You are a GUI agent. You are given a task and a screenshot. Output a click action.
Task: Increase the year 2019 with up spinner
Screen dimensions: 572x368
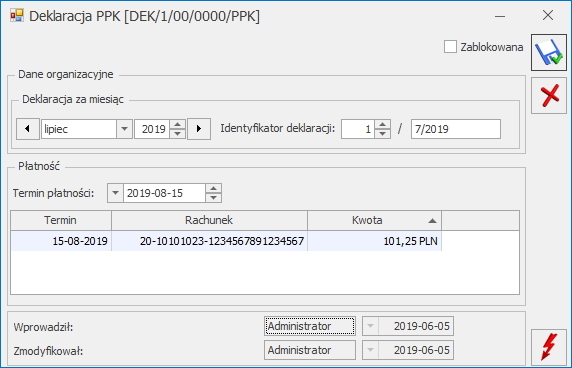[178, 124]
